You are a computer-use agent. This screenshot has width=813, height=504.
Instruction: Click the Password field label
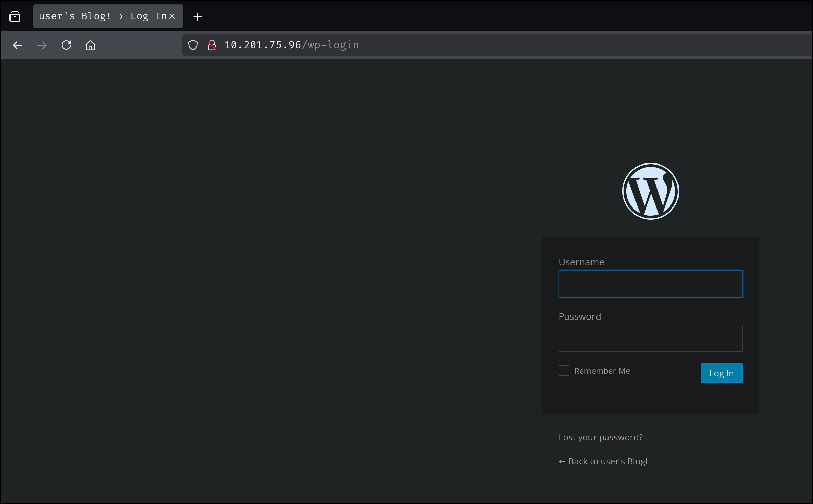pos(580,316)
